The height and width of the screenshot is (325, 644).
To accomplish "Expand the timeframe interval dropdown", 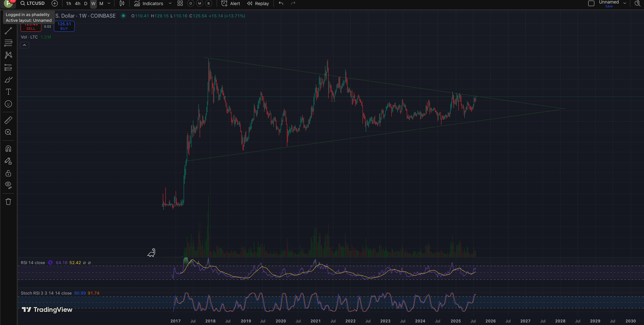I will (x=109, y=4).
